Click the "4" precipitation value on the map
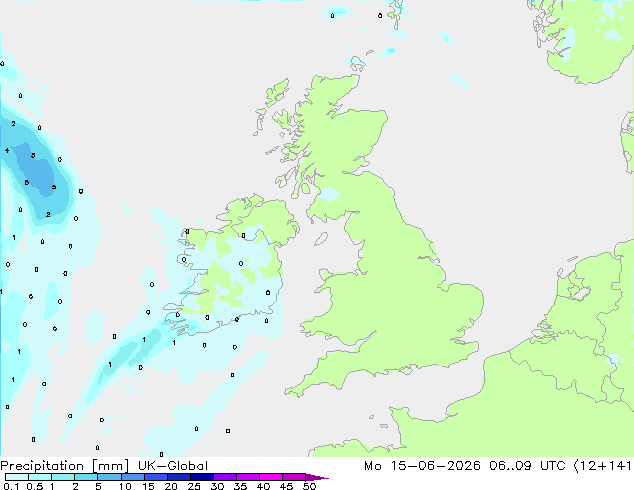 click(7, 150)
